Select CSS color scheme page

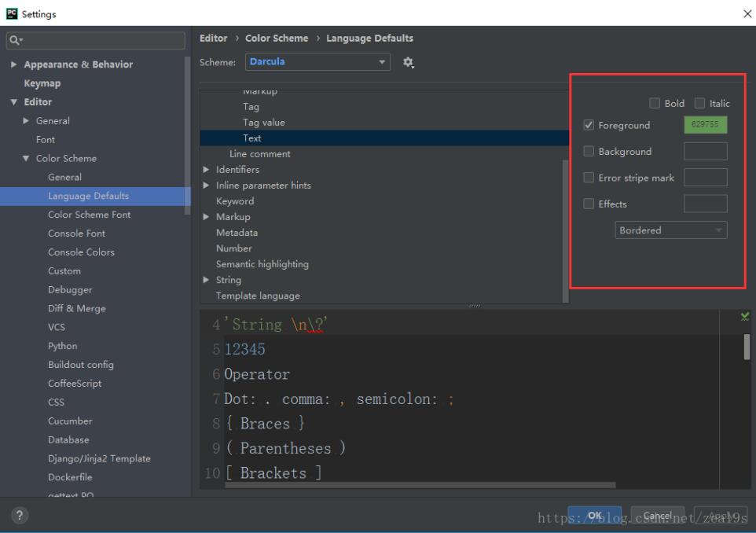pos(56,403)
